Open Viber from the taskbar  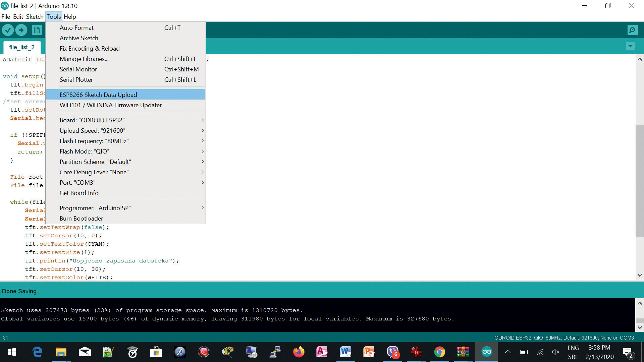(x=392, y=352)
